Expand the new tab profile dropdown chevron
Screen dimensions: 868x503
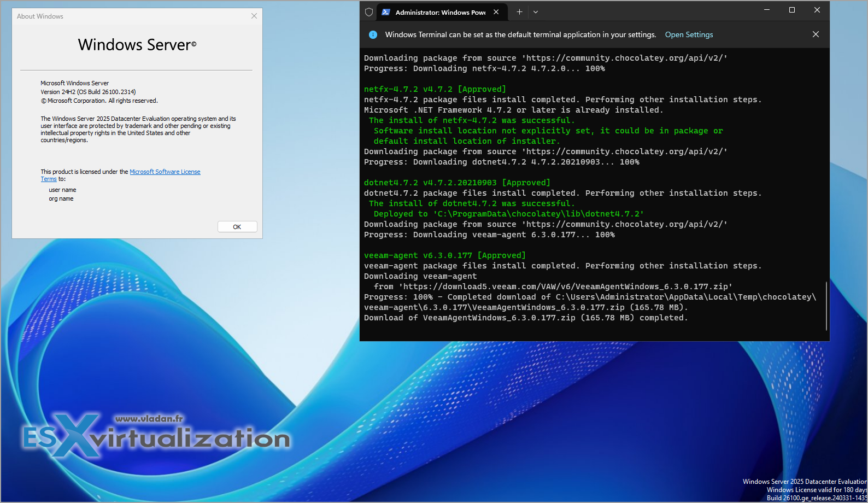coord(536,12)
